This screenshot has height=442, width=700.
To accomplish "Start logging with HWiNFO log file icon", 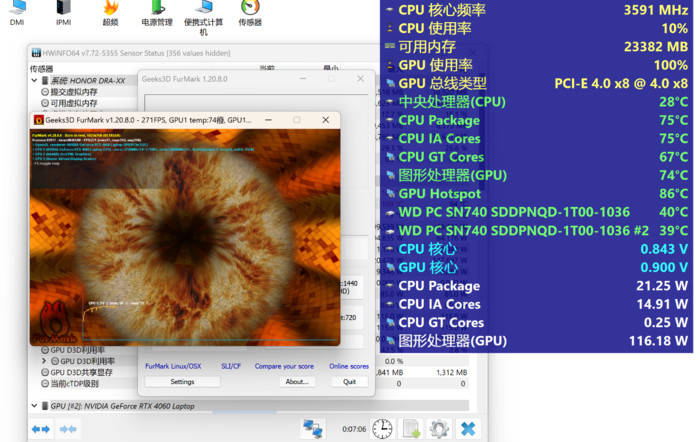I will [411, 429].
